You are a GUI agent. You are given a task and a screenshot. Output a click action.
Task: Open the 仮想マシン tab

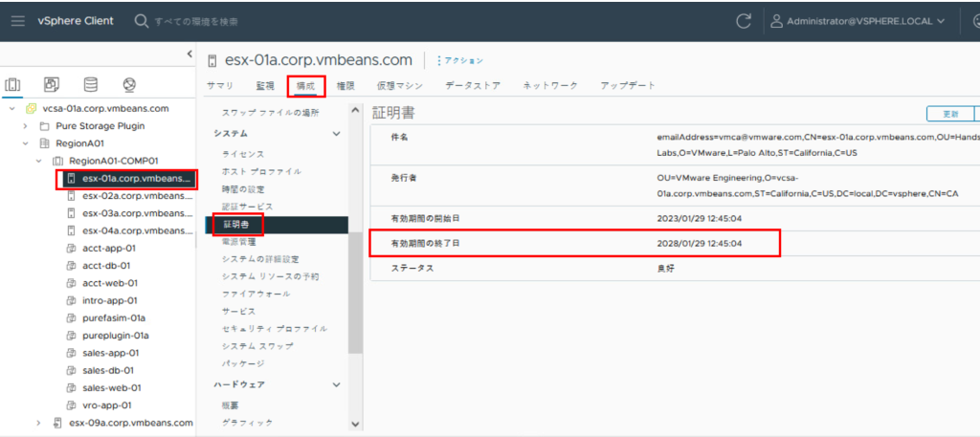click(400, 86)
